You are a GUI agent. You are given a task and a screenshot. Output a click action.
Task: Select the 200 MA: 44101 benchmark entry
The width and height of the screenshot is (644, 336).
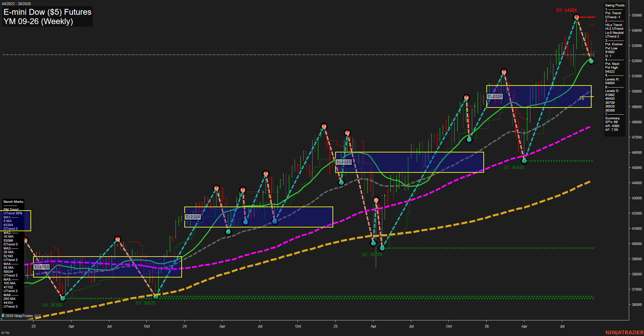pyautogui.click(x=9, y=301)
